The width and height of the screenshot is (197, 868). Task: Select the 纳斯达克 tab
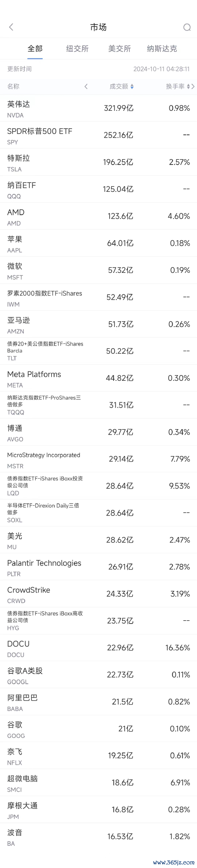click(x=162, y=49)
